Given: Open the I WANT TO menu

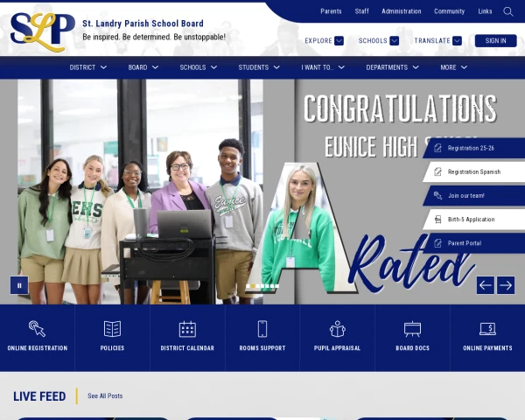Looking at the screenshot, I should coord(323,67).
